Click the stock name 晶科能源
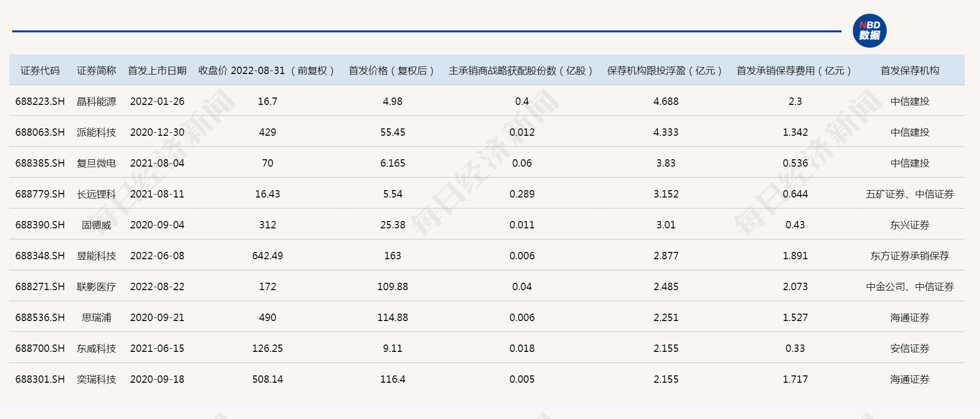The width and height of the screenshot is (980, 419). pyautogui.click(x=96, y=101)
